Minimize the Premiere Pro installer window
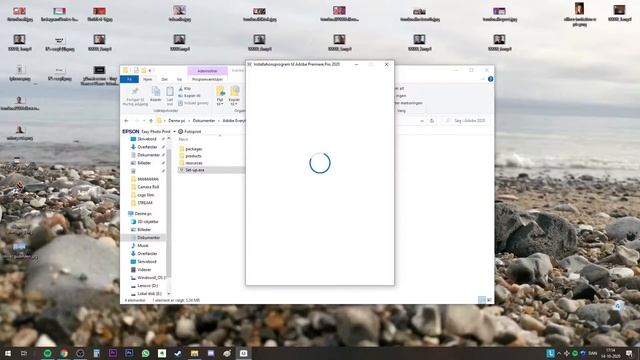This screenshot has height=360, width=640. click(356, 64)
